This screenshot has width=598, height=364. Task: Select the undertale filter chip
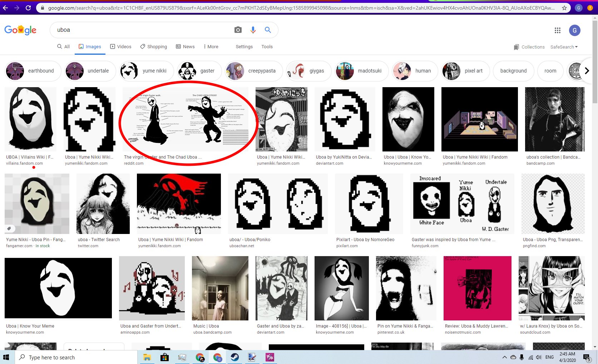(x=90, y=71)
